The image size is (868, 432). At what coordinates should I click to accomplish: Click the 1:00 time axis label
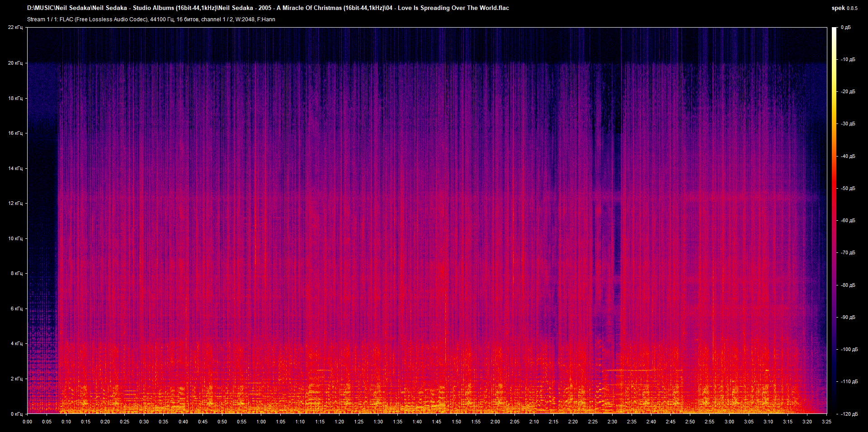pyautogui.click(x=261, y=422)
